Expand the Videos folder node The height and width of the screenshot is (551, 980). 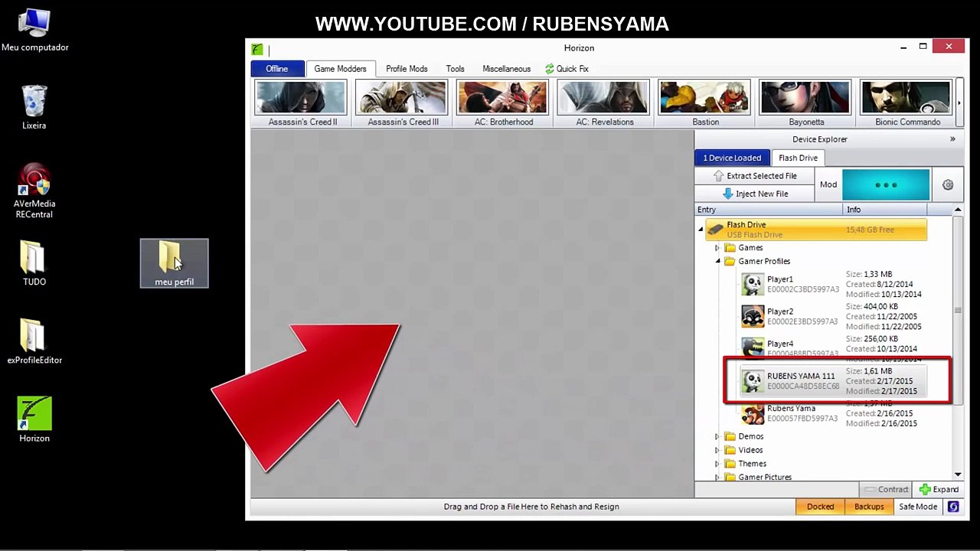tap(717, 450)
